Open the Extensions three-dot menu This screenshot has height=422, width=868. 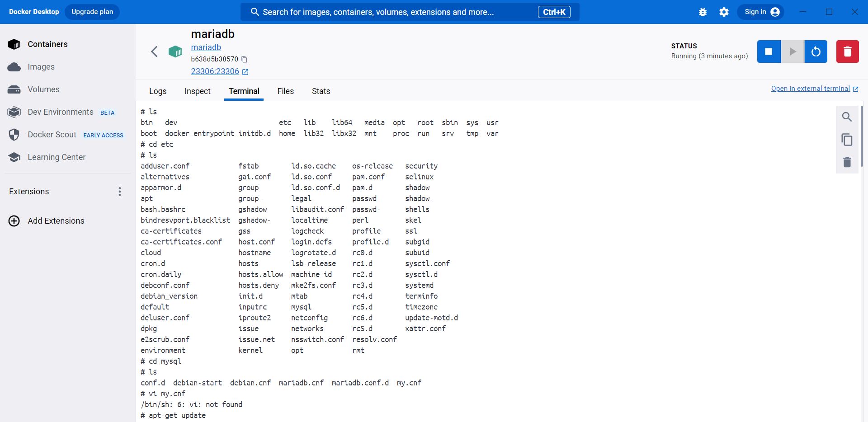tap(120, 192)
